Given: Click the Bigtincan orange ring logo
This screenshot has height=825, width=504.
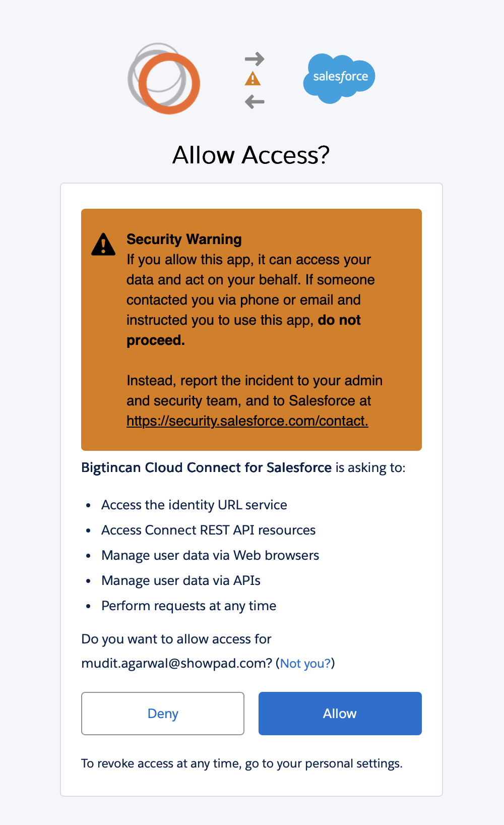Looking at the screenshot, I should click(164, 78).
